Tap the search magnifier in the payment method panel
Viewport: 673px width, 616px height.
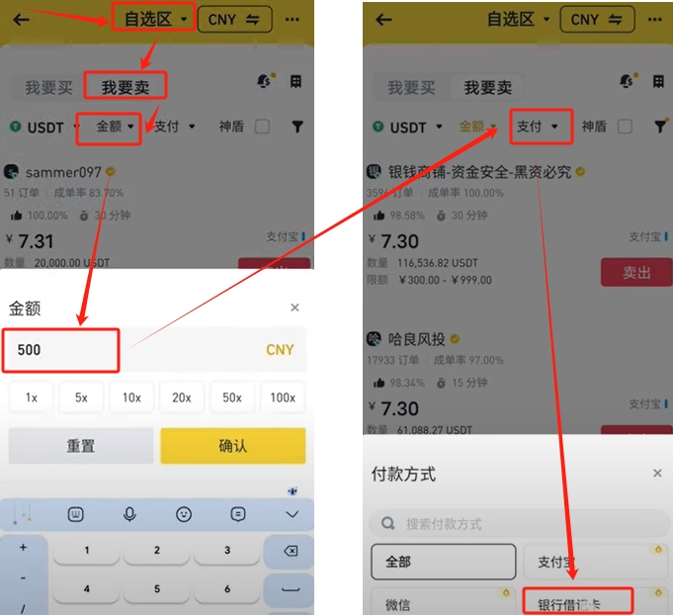388,523
